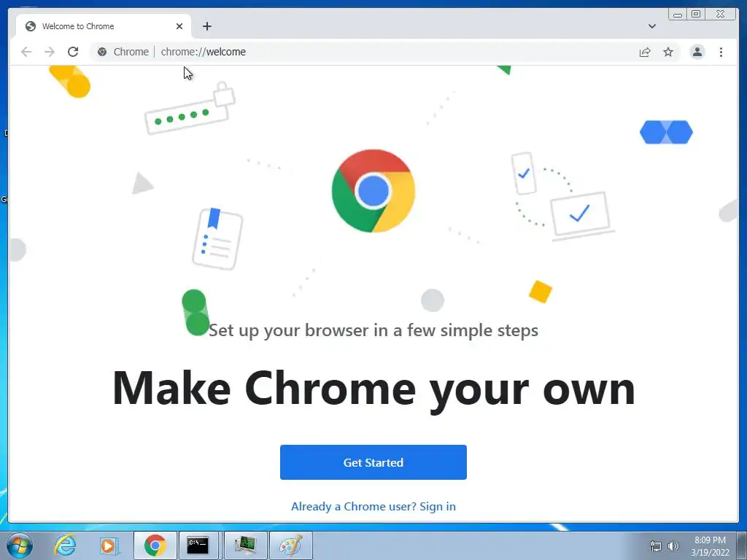Click the Set up your browser subtitle text

tap(373, 330)
